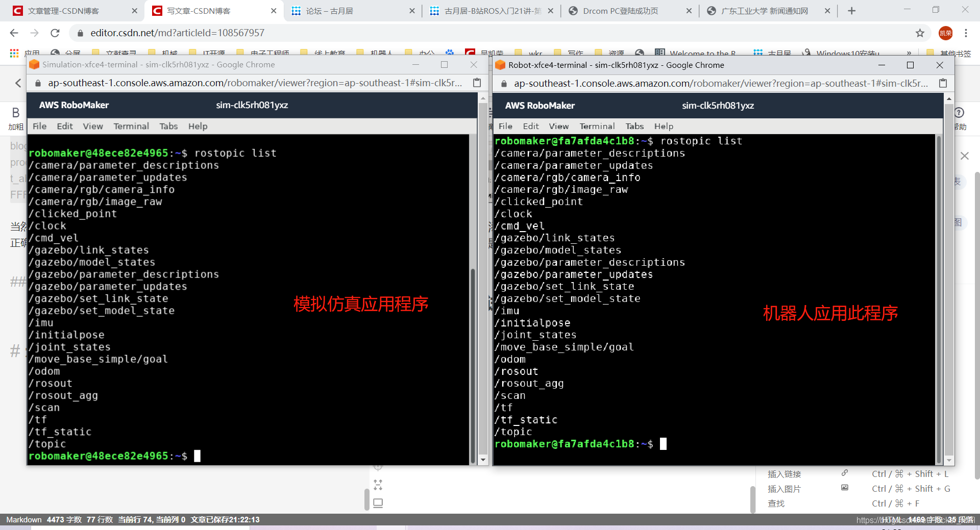This screenshot has width=980, height=530.
Task: Open Help menu in Robot terminal
Action: [664, 126]
